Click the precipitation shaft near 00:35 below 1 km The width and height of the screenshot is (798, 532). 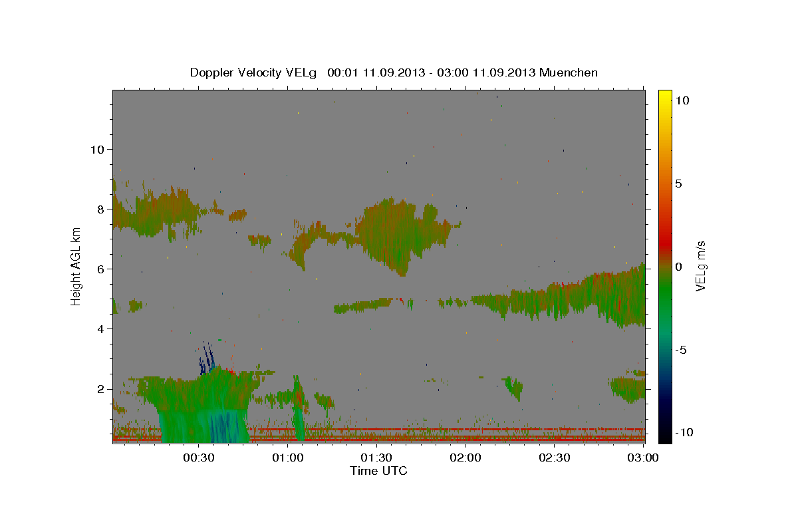(224, 426)
